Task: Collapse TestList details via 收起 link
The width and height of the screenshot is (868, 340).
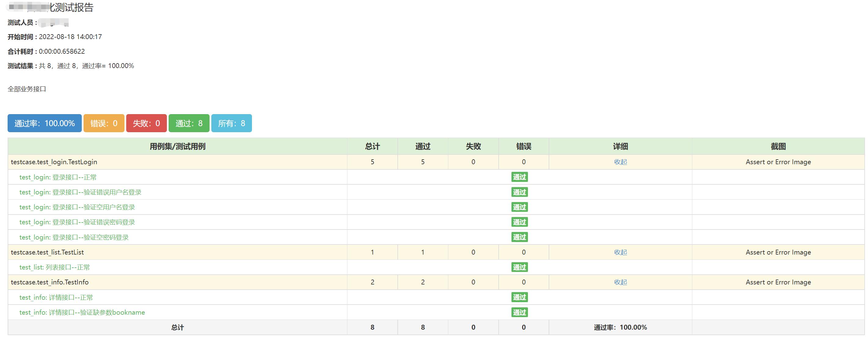Action: [x=620, y=252]
